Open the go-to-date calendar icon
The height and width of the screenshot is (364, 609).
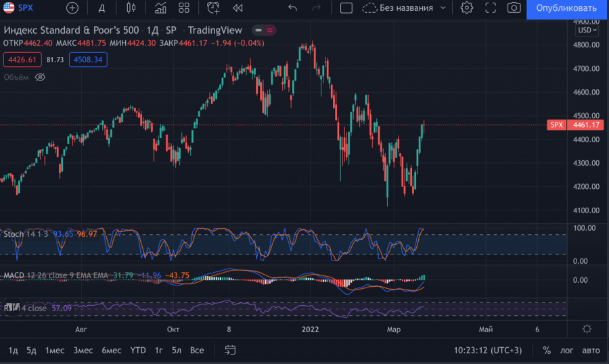[x=230, y=350]
